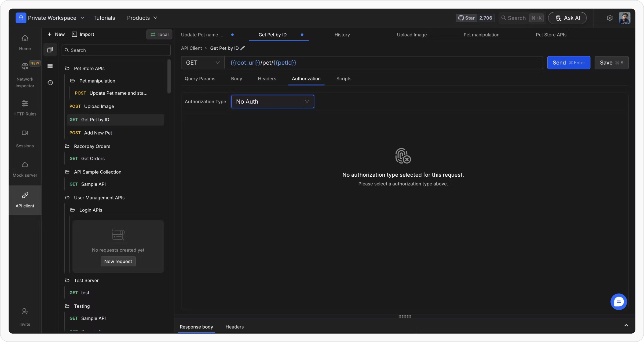Open the chat support bubble
This screenshot has height=342, width=644.
click(619, 302)
